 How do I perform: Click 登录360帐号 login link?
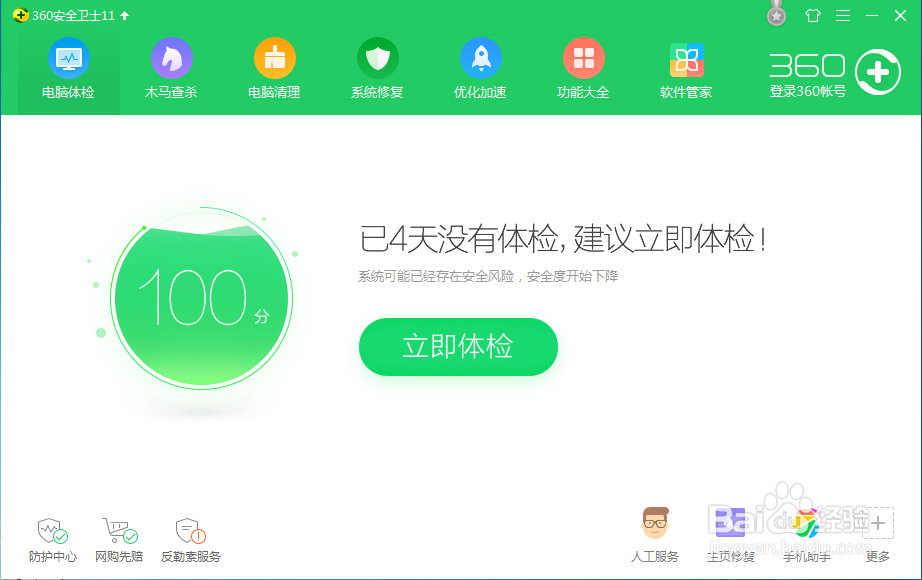[x=807, y=91]
